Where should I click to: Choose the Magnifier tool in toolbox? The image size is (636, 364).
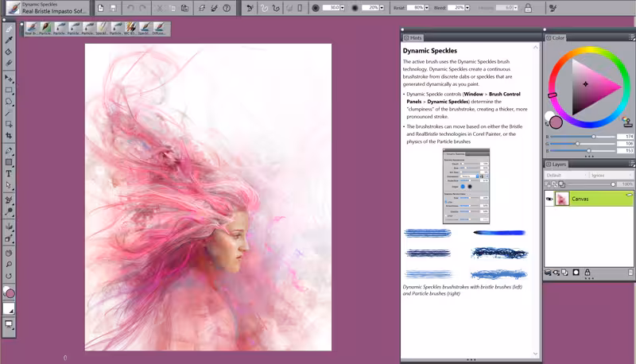coord(9,265)
